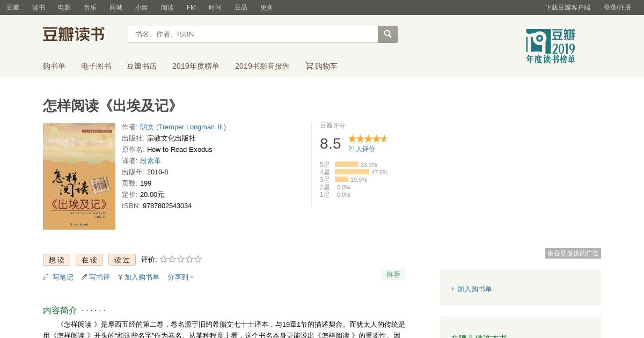Image resolution: width=644 pixels, height=338 pixels.
Task: Open the shopping cart (购物车)
Action: pyautogui.click(x=321, y=66)
